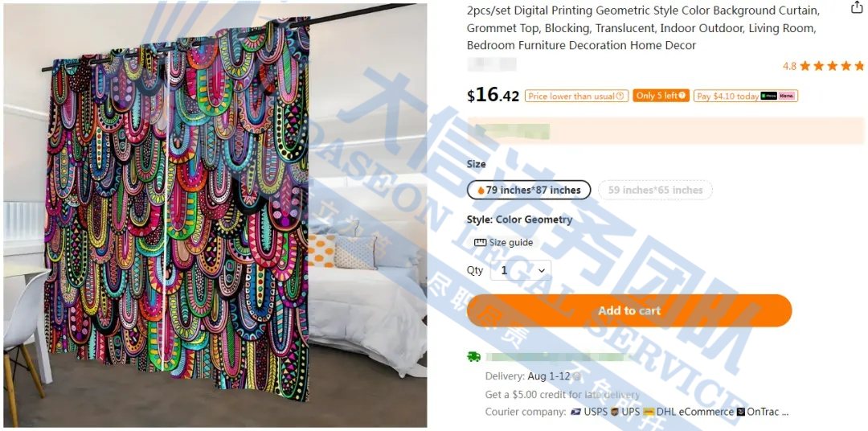Viewport: 868px width, 431px height.
Task: Click the info icon in Only 5 left badge
Action: click(x=682, y=96)
